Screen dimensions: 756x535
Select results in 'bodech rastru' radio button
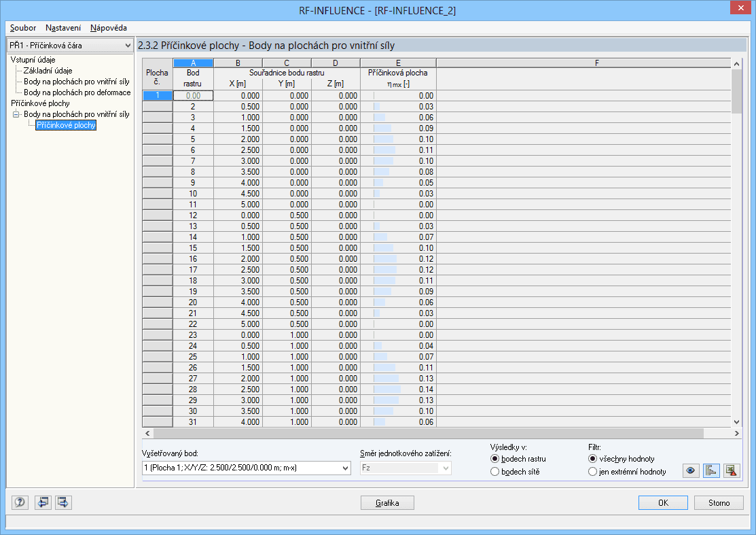pos(494,459)
